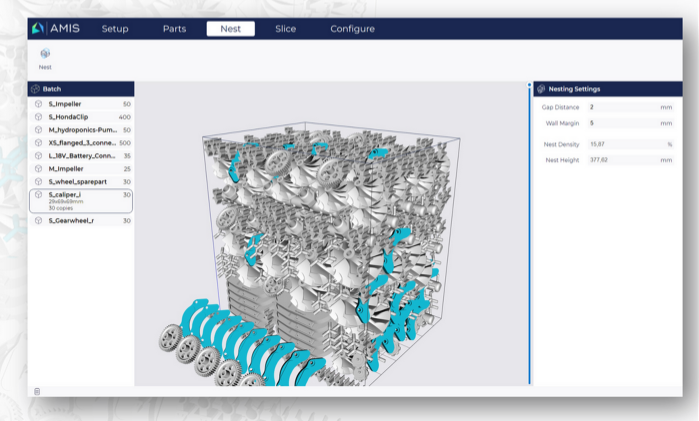
Task: Go to the Slice tab
Action: pyautogui.click(x=285, y=29)
